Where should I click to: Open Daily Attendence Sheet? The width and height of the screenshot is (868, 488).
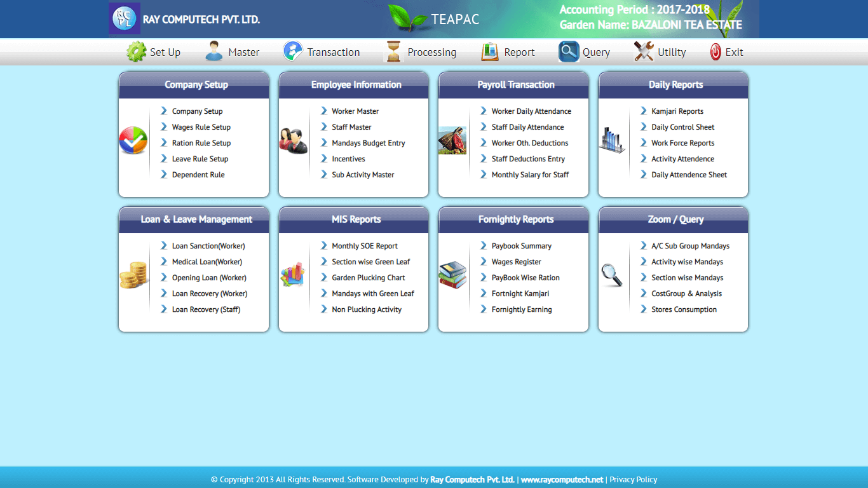pos(689,175)
